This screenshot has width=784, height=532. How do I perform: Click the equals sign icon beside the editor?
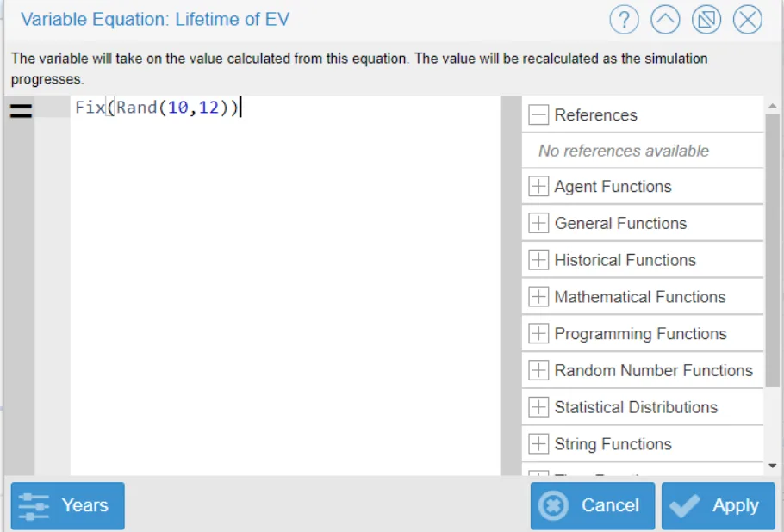pos(21,110)
